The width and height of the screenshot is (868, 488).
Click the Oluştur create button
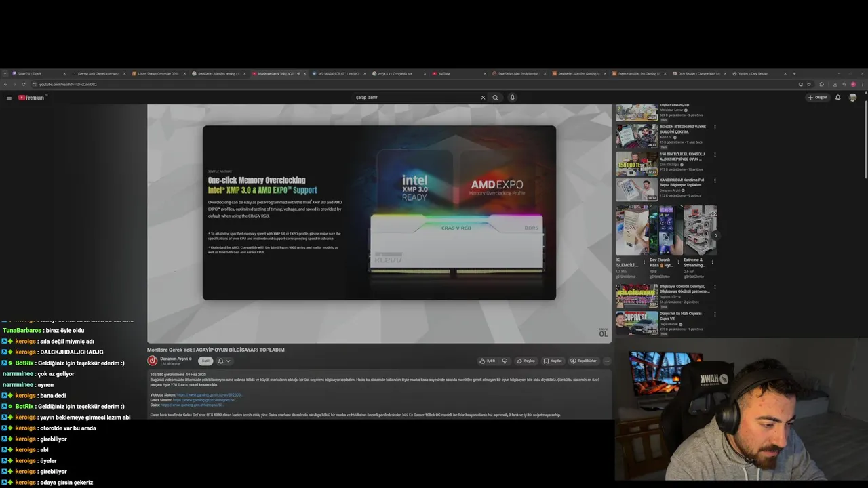click(817, 98)
